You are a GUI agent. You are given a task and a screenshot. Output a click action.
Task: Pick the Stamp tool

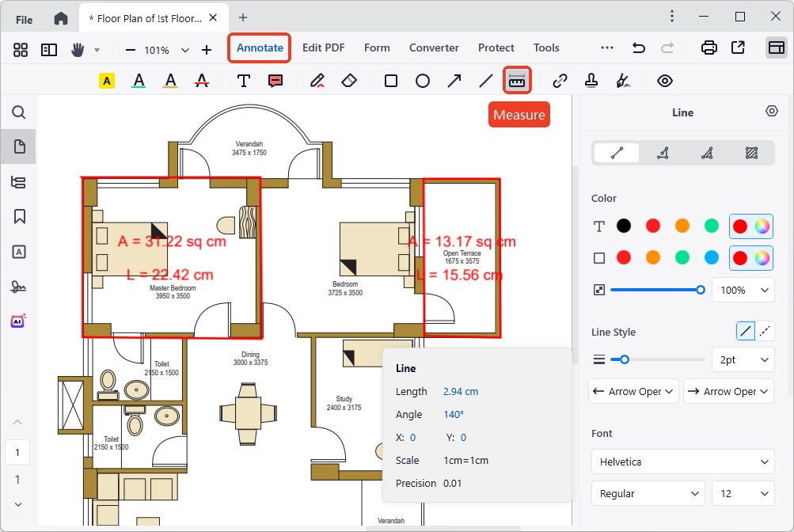pyautogui.click(x=591, y=81)
